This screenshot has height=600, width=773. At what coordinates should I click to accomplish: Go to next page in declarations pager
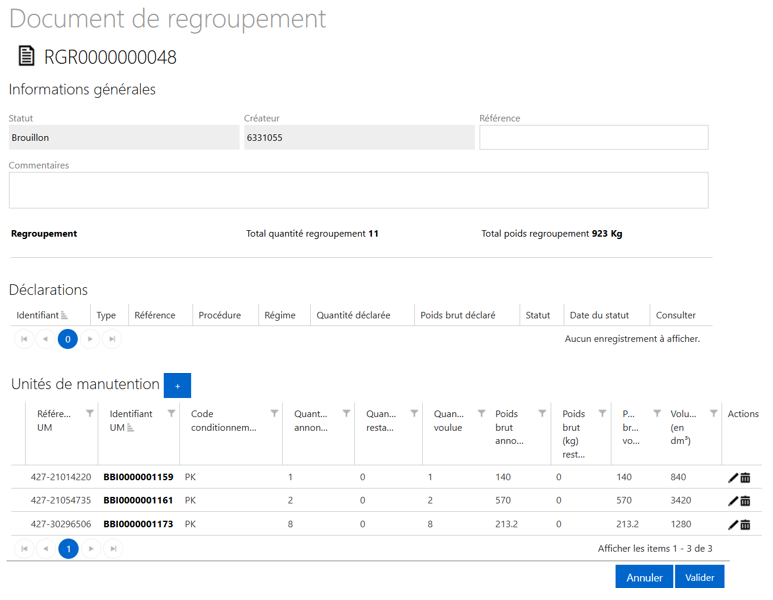pyautogui.click(x=90, y=340)
